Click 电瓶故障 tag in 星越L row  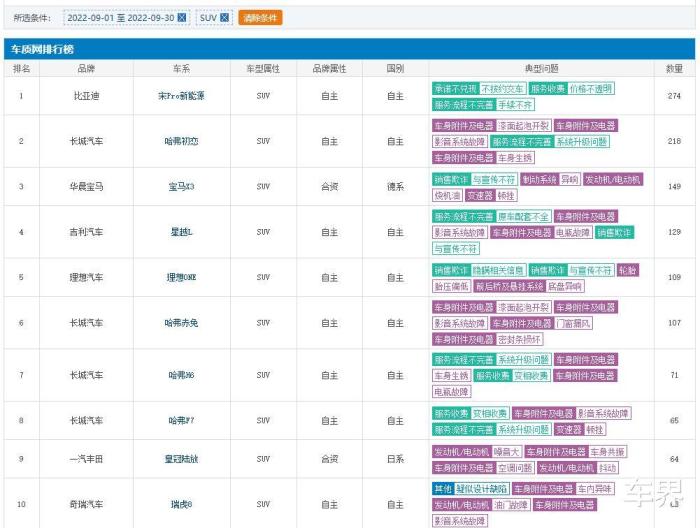[573, 233]
